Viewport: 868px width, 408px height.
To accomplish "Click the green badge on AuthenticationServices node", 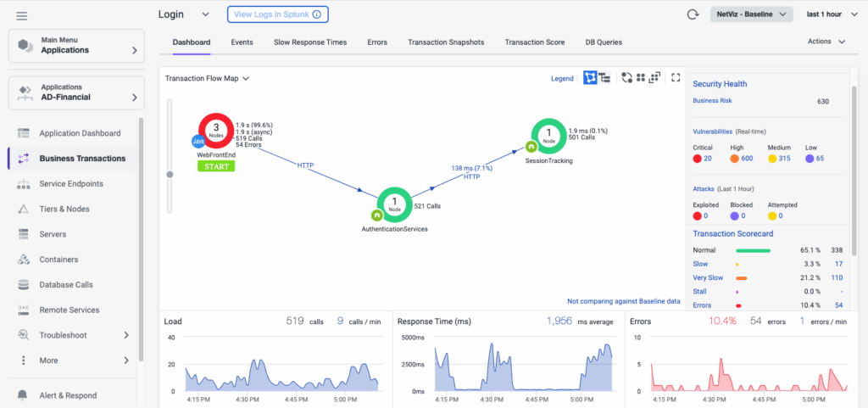I will coord(377,215).
